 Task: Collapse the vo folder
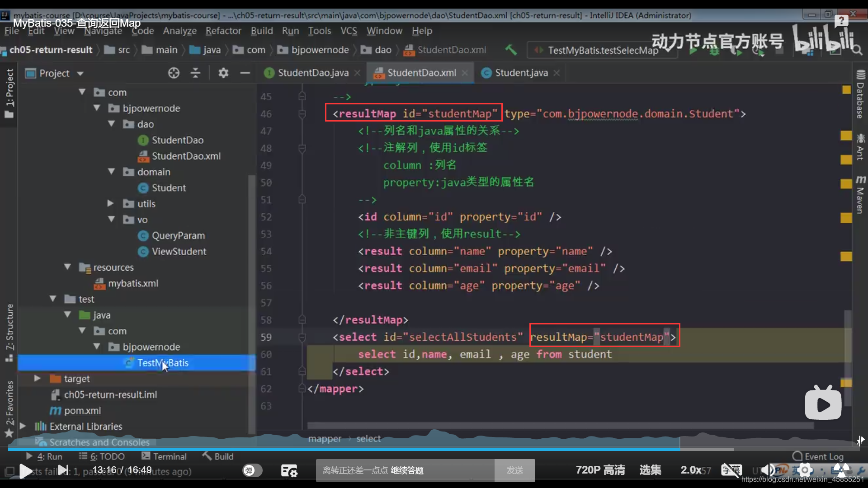tap(111, 219)
